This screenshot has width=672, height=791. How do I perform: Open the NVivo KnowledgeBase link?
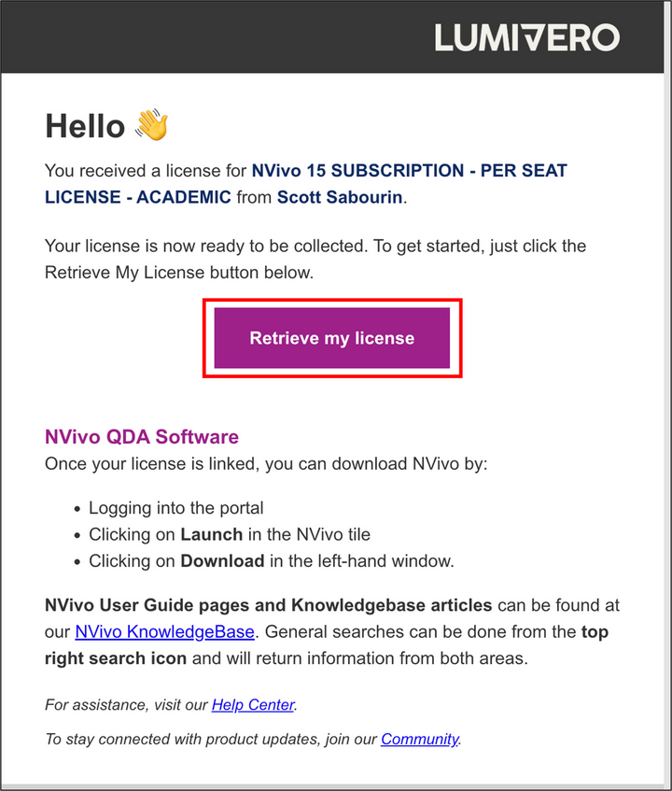[x=164, y=632]
